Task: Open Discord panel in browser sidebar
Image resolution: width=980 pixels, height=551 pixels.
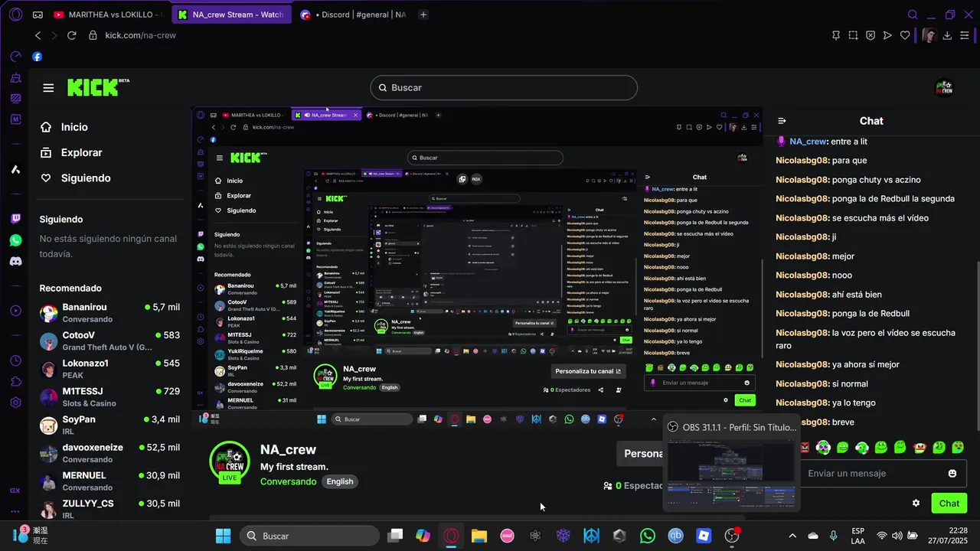Action: pyautogui.click(x=15, y=262)
